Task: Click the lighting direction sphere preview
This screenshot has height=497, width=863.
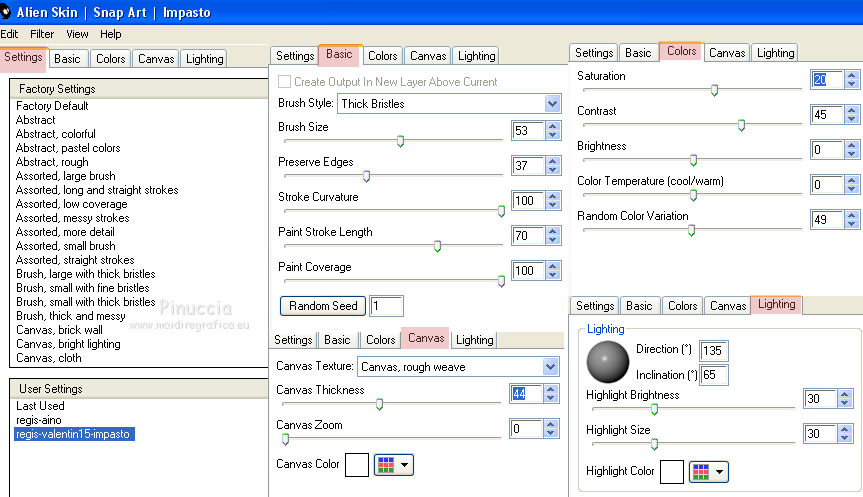Action: pos(606,358)
